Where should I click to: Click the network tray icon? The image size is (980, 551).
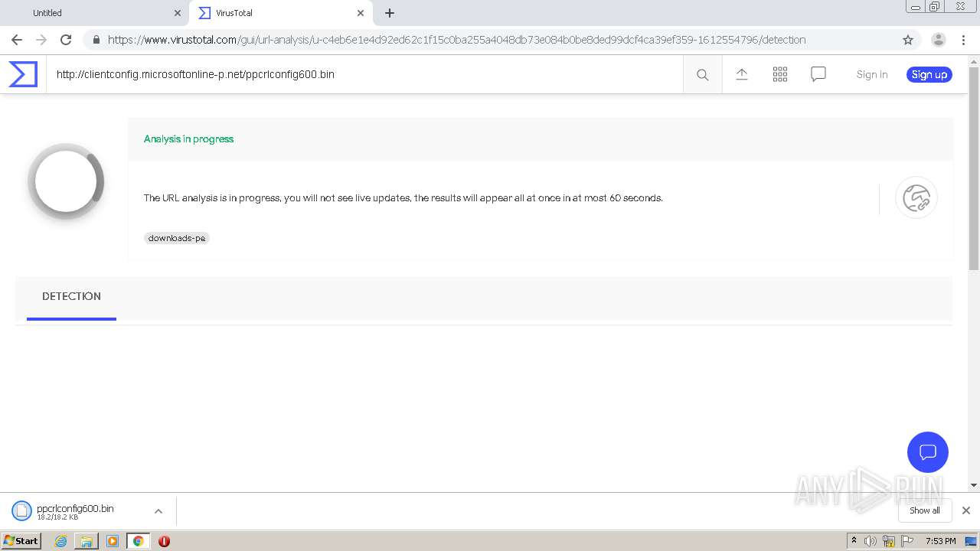889,541
